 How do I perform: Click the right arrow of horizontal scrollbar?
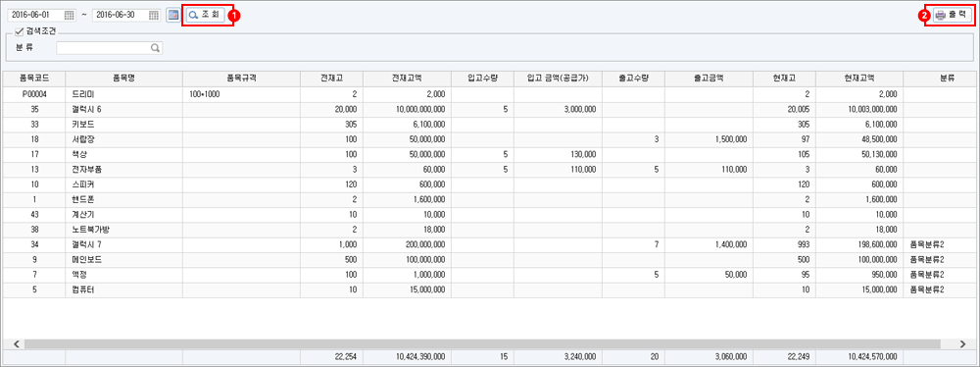click(963, 343)
